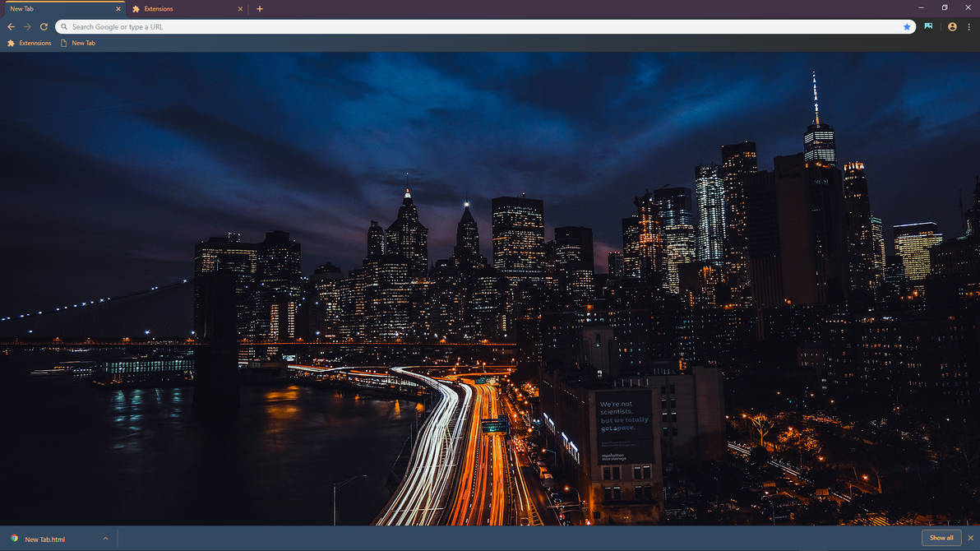Open the Extensions bookmark from the bookmarks bar
This screenshot has width=980, height=551.
[x=29, y=43]
